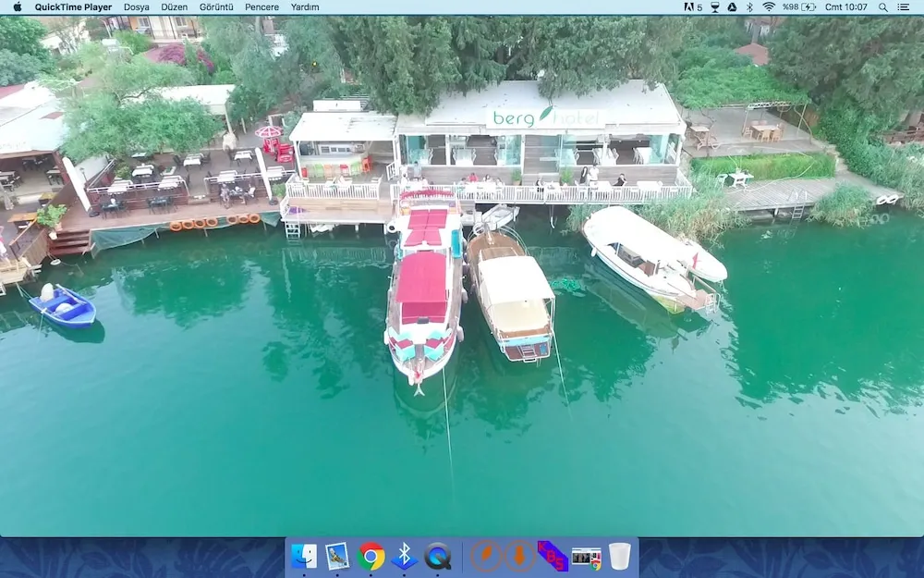Open the Trash in the dock
This screenshot has width=924, height=578.
click(619, 556)
